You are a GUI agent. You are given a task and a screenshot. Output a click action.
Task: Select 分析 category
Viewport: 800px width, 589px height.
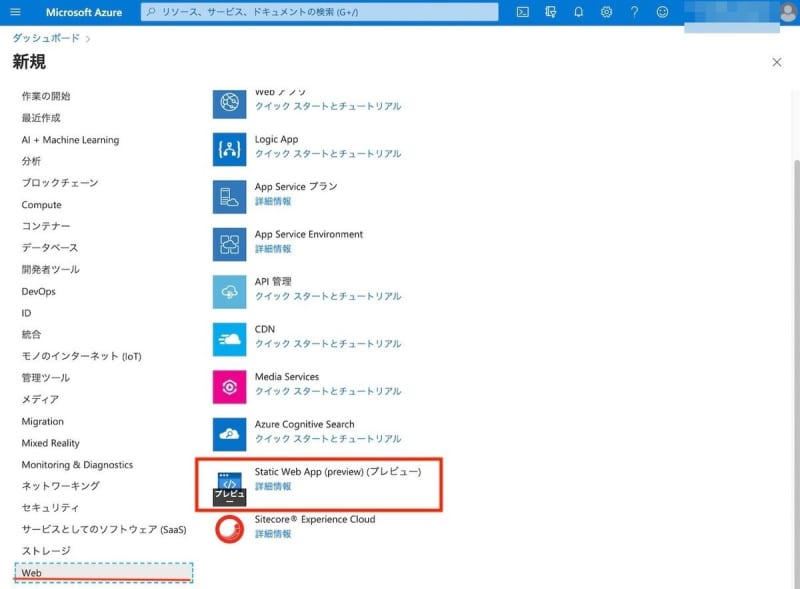[31, 161]
